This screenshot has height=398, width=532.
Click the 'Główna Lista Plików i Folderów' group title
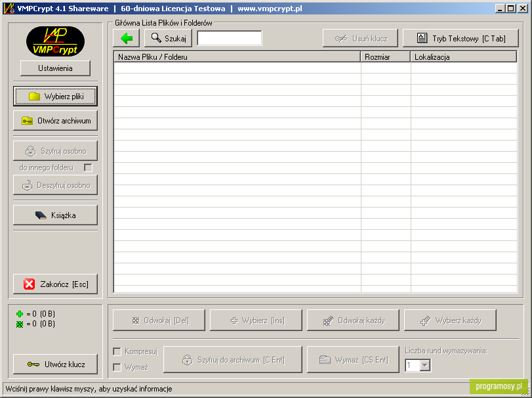tap(163, 23)
